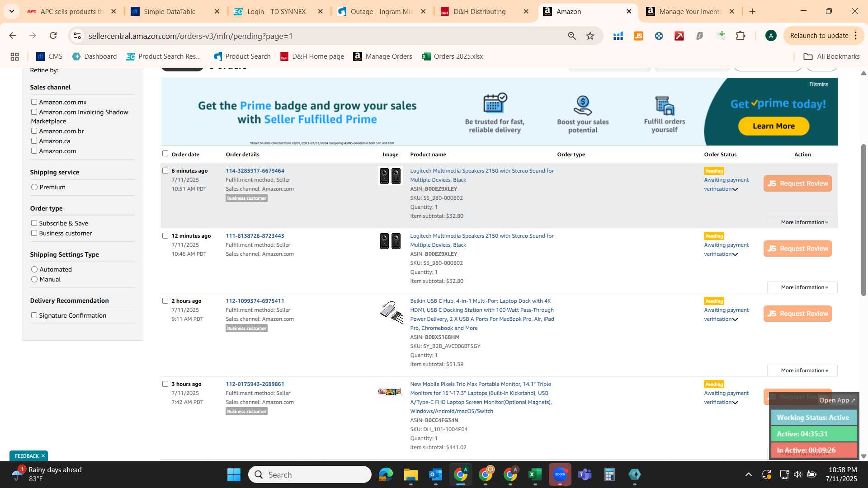Click the Windows taskbar search box

(x=310, y=474)
